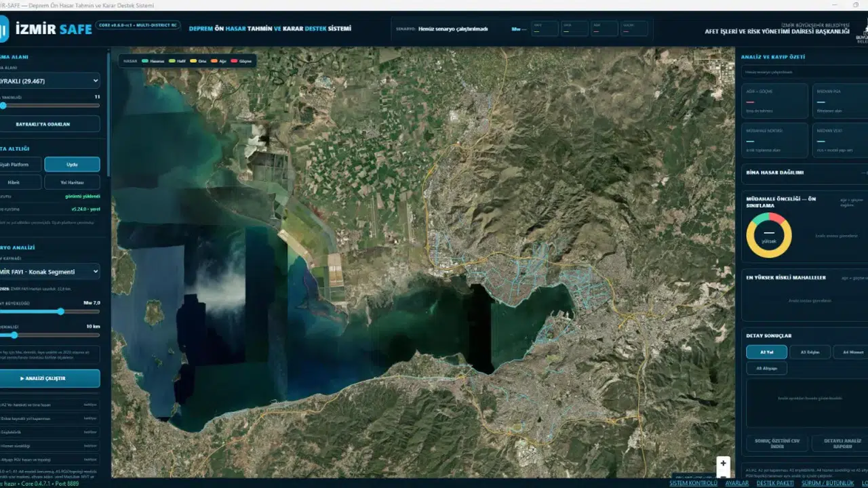Viewport: 868px width, 488px height.
Task: Select the Uydu basemap option
Action: coord(72,165)
